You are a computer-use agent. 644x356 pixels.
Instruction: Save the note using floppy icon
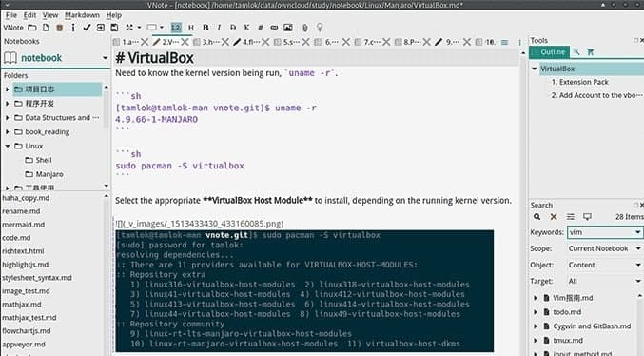pos(114,28)
